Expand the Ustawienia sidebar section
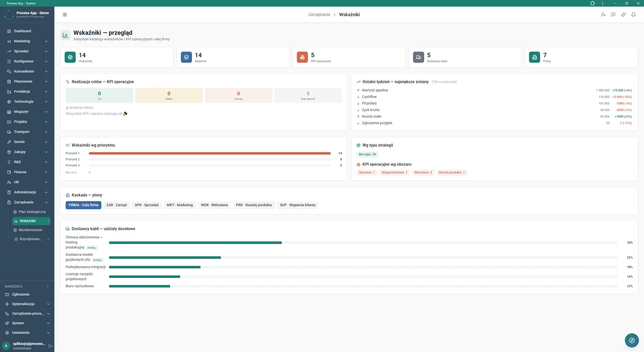 point(27,333)
